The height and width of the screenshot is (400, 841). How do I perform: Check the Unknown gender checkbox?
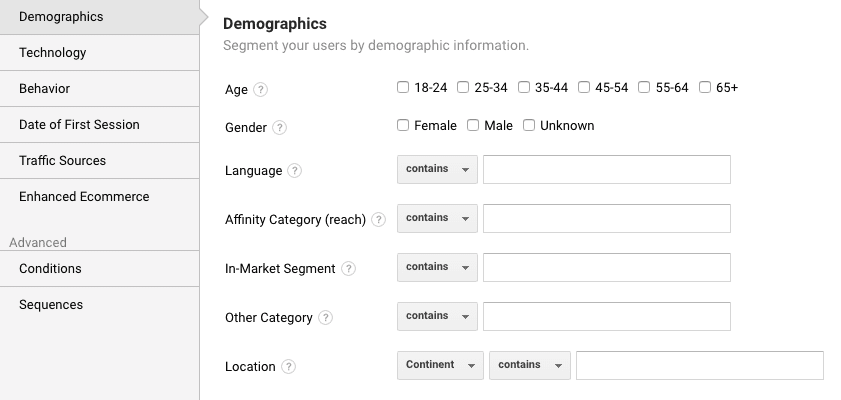point(530,125)
